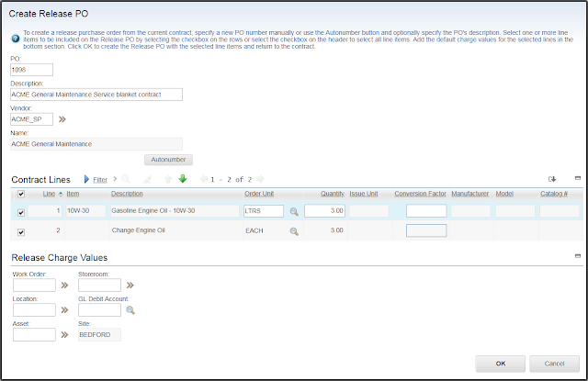This screenshot has width=588, height=381.
Task: Click the clear filter eraser icon
Action: [147, 179]
